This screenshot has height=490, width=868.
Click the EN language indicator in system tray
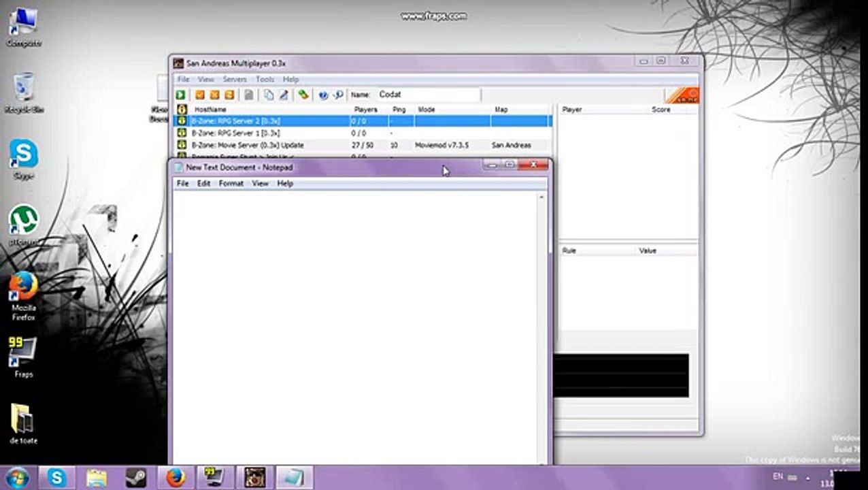[778, 476]
